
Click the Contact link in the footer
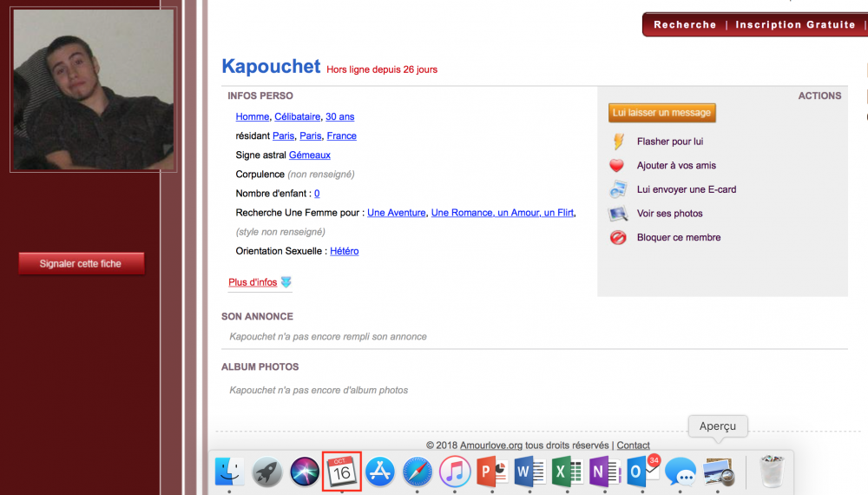633,445
